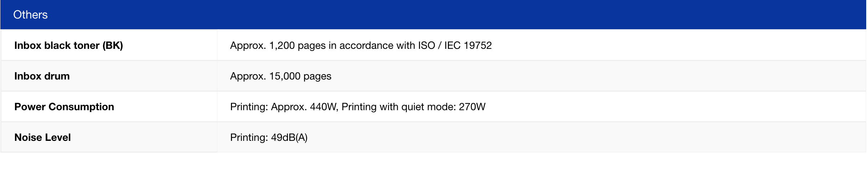Click the "49dB(A)" noise value
Viewport: 868px width, 189px height.
(289, 138)
